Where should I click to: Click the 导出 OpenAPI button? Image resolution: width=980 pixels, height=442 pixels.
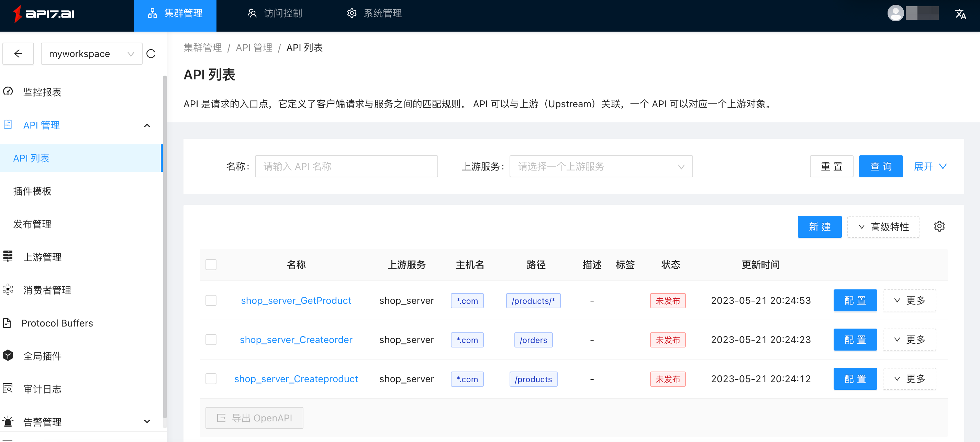254,418
